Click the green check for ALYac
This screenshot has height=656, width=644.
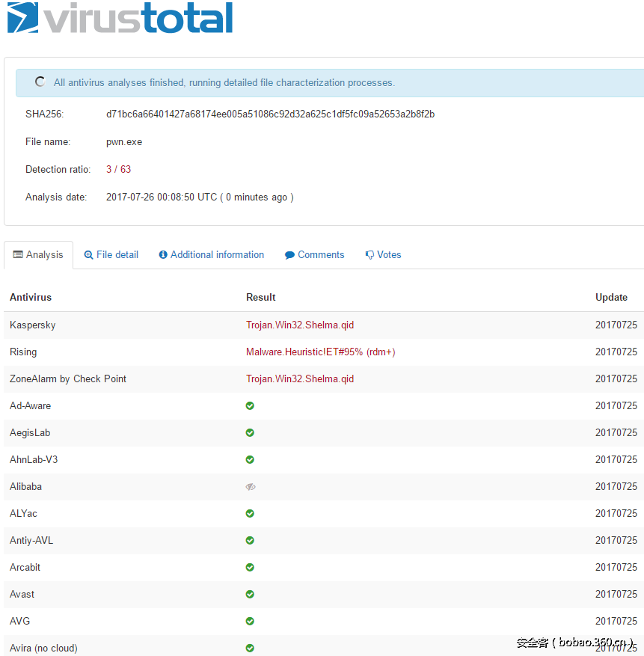pos(250,513)
